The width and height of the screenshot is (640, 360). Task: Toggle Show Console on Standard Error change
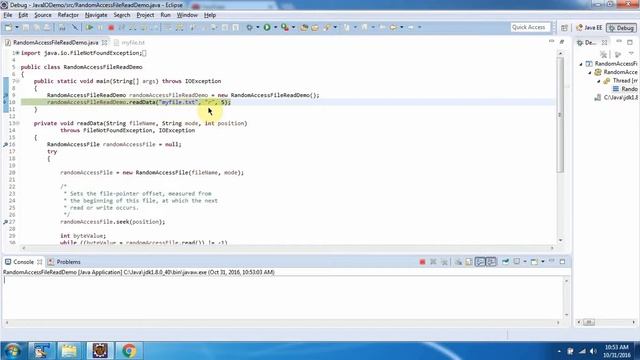click(491, 262)
